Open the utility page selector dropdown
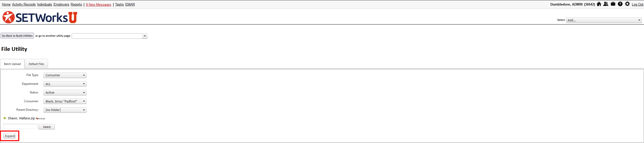Image resolution: width=644 pixels, height=143 pixels. pyautogui.click(x=109, y=36)
